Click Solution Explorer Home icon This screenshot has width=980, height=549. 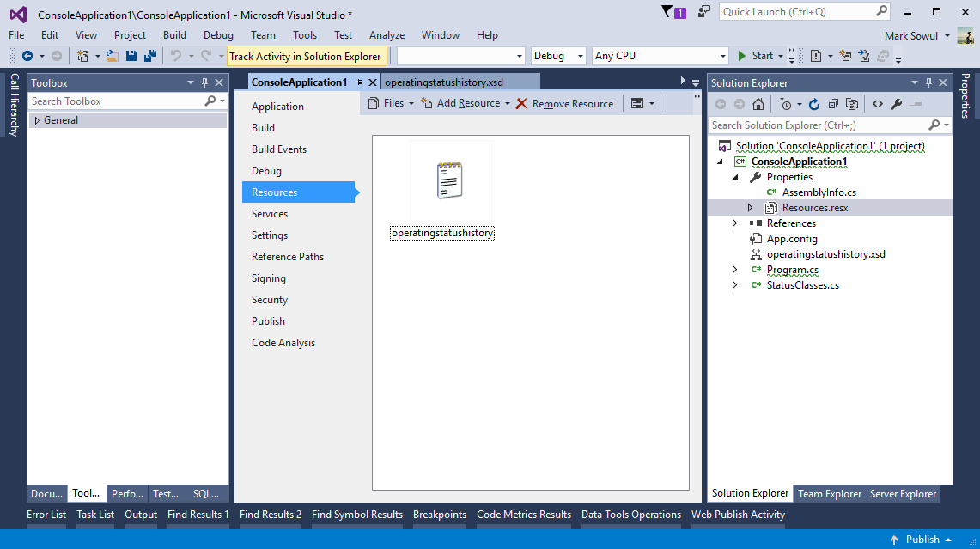pyautogui.click(x=758, y=105)
